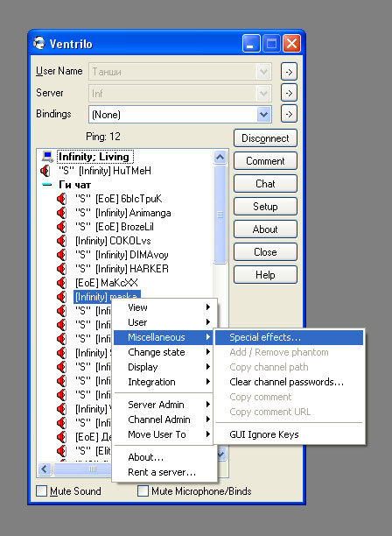Click the speaker icon of highlighted [Infinity] maska user
The width and height of the screenshot is (392, 536).
click(61, 297)
